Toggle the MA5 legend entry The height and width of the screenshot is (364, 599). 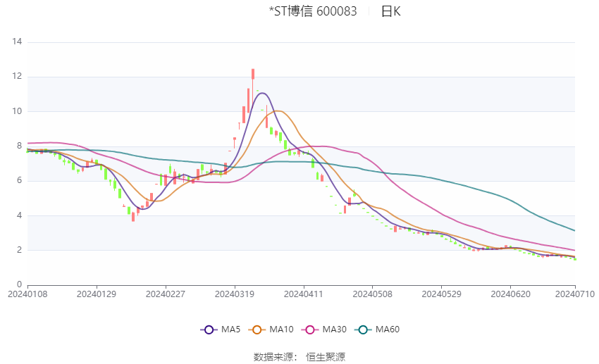click(221, 330)
